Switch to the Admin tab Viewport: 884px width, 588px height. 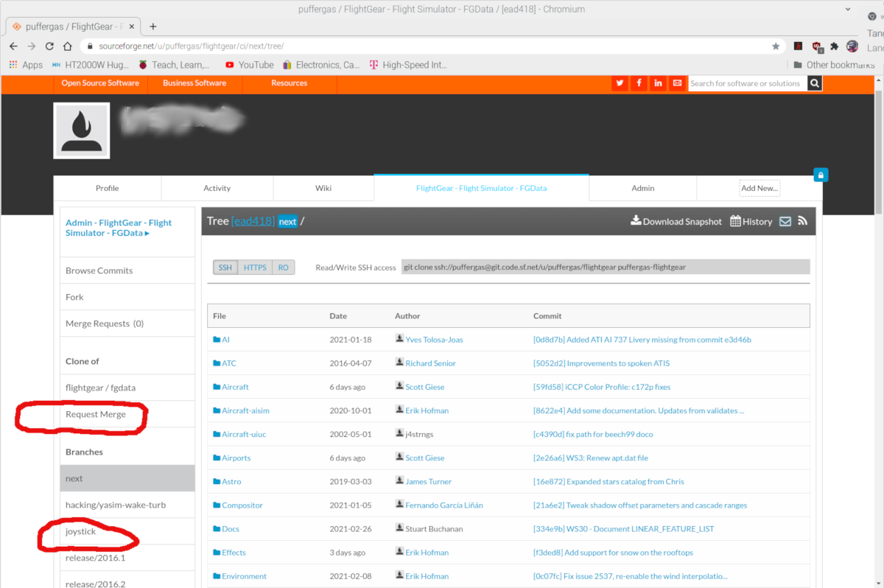(x=643, y=188)
